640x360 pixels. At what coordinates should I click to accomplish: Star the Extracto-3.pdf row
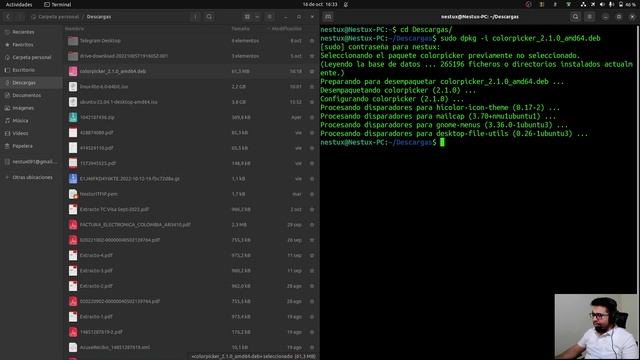312,271
